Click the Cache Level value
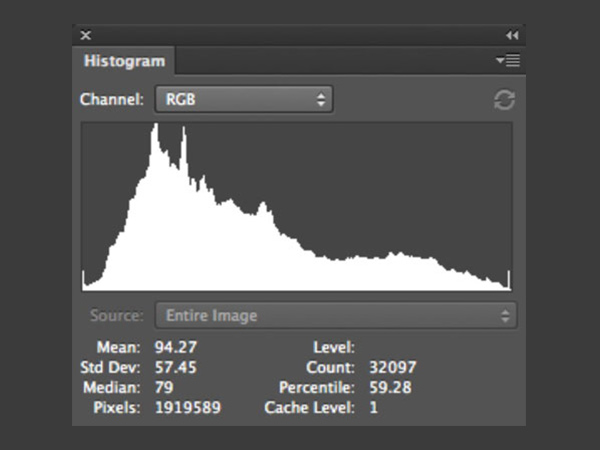The image size is (600, 450). (374, 408)
